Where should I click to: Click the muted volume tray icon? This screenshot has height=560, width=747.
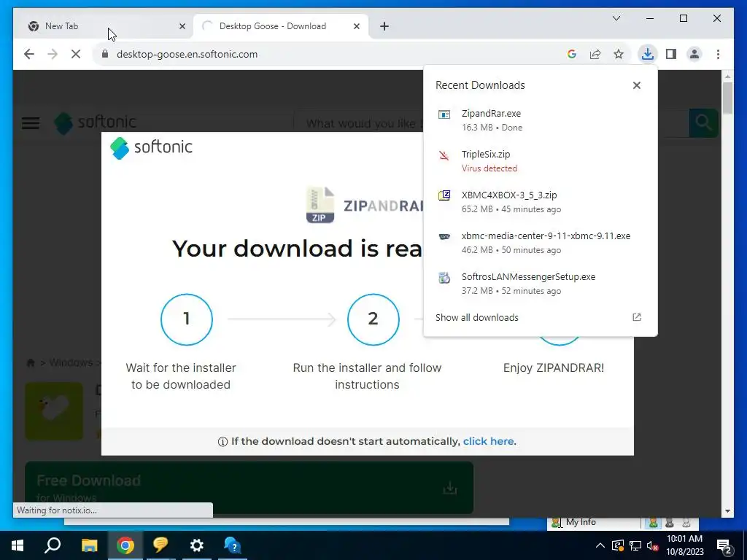[x=653, y=545]
